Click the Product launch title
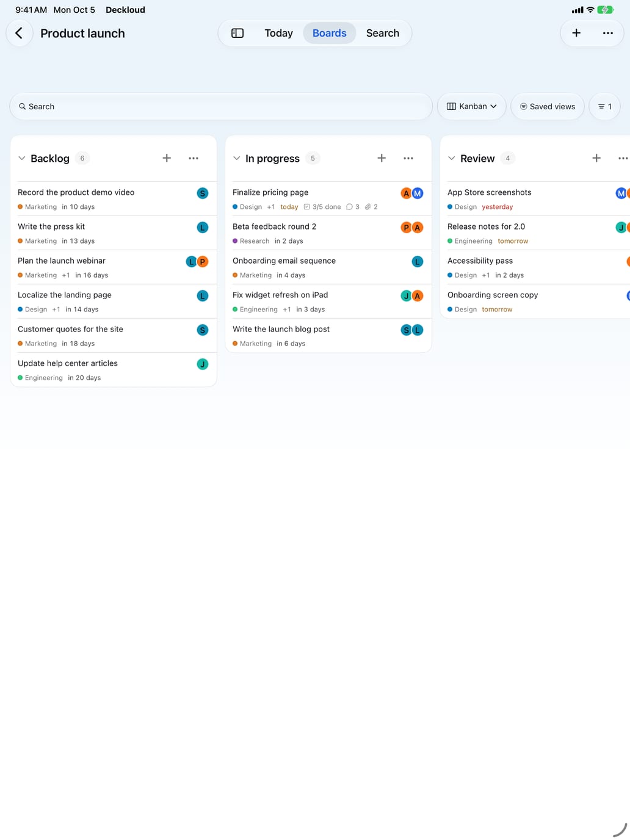This screenshot has width=630, height=840. coord(82,33)
